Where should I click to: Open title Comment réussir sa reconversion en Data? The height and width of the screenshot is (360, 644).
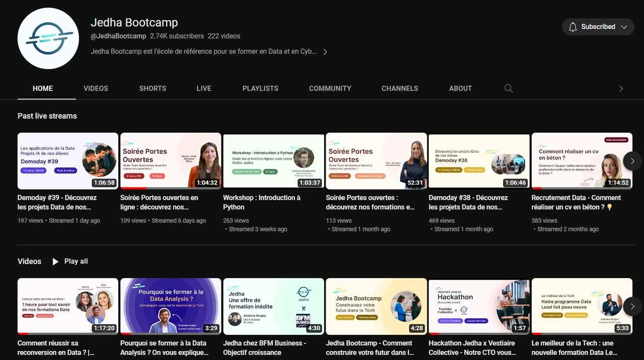pyautogui.click(x=56, y=347)
